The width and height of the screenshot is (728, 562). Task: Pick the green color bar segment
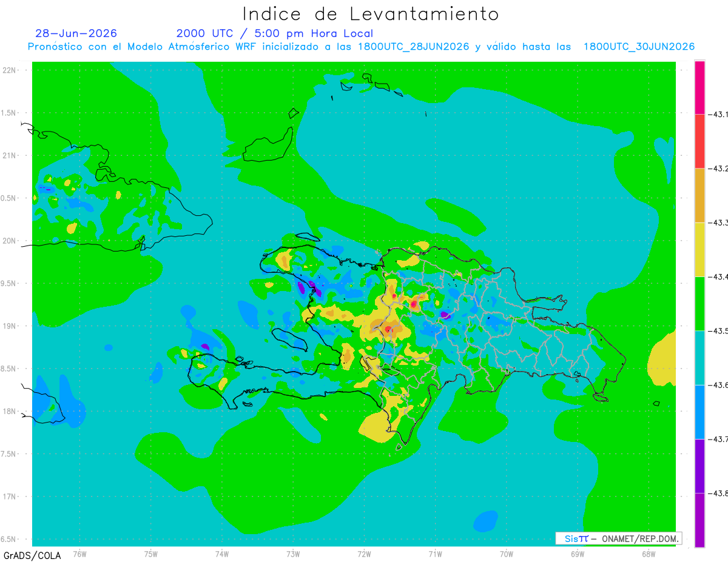tap(699, 304)
